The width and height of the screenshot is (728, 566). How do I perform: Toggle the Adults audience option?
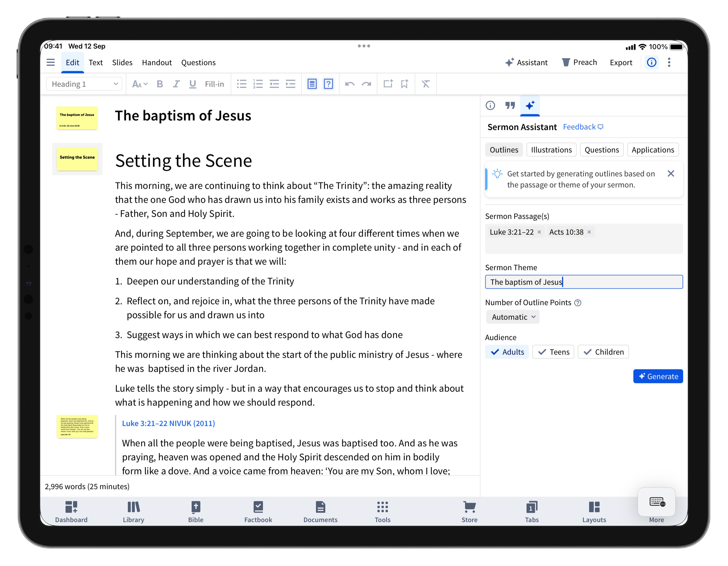507,352
